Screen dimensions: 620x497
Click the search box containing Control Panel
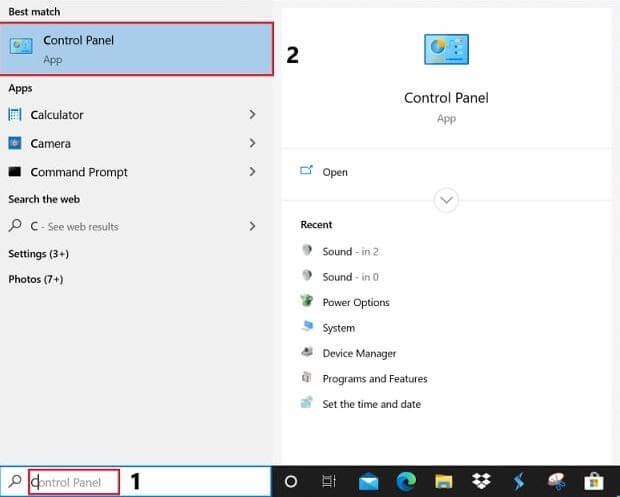click(74, 482)
